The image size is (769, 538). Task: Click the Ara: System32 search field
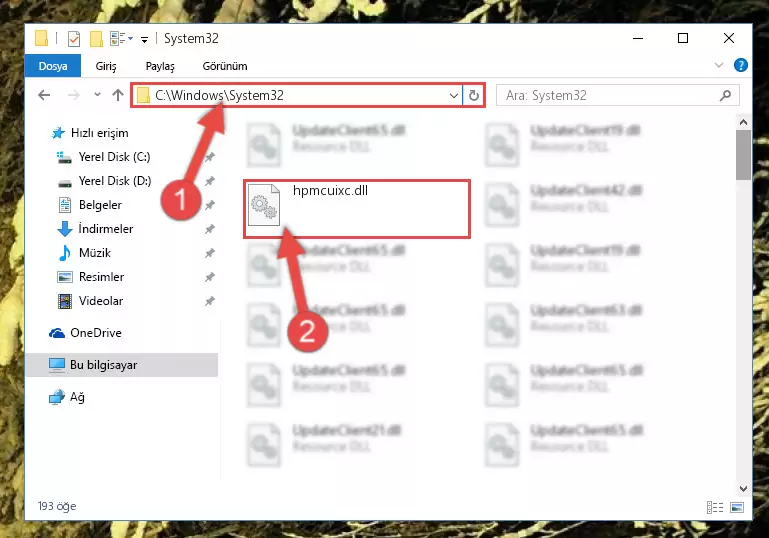tap(617, 95)
